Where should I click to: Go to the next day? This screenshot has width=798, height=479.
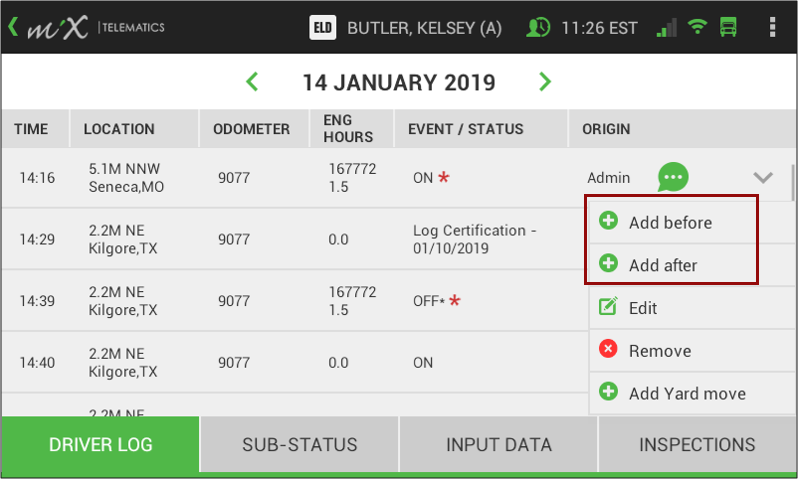point(545,82)
